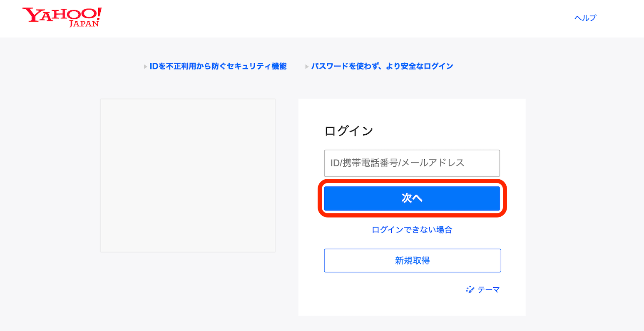
Task: Click the arrow before IDを不正利用から防ぐ link
Action: point(145,67)
